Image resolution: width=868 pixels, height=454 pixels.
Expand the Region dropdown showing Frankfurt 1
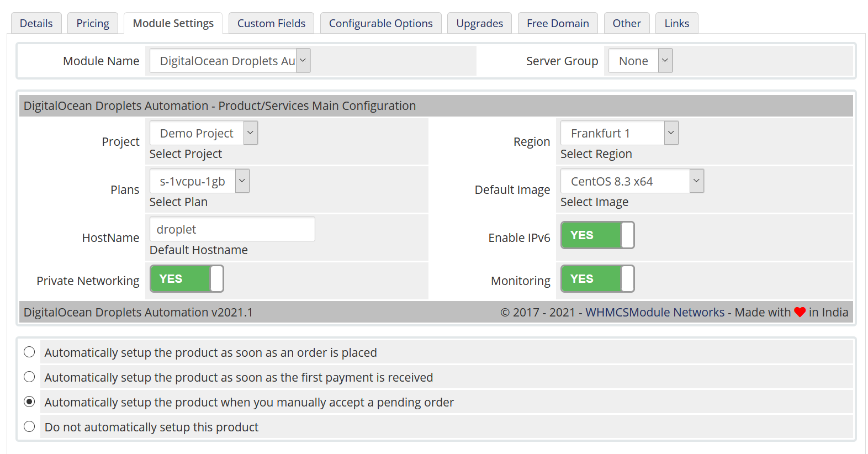tap(620, 133)
